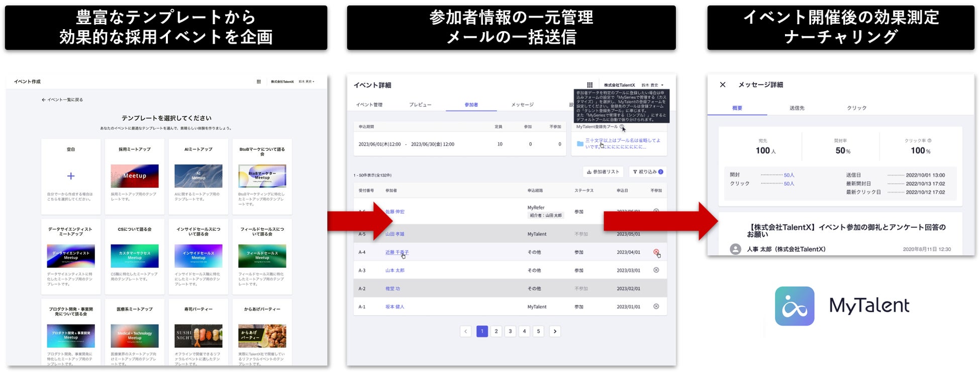
Task: Open the participant link in row A-2
Action: (393, 289)
